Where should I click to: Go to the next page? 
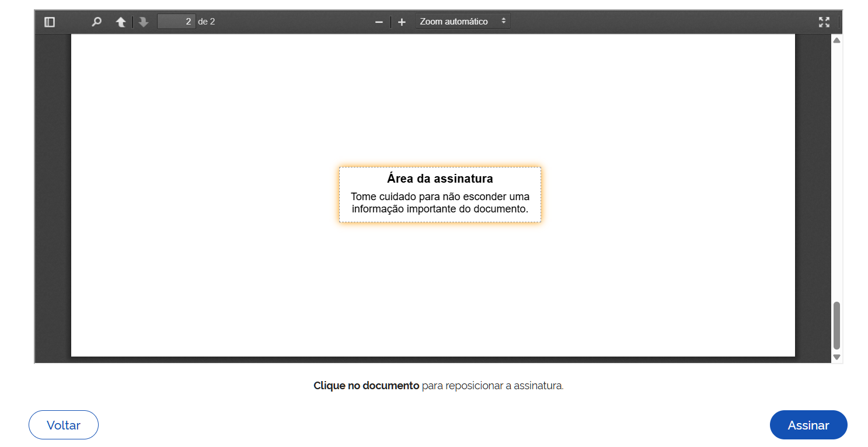pos(143,22)
